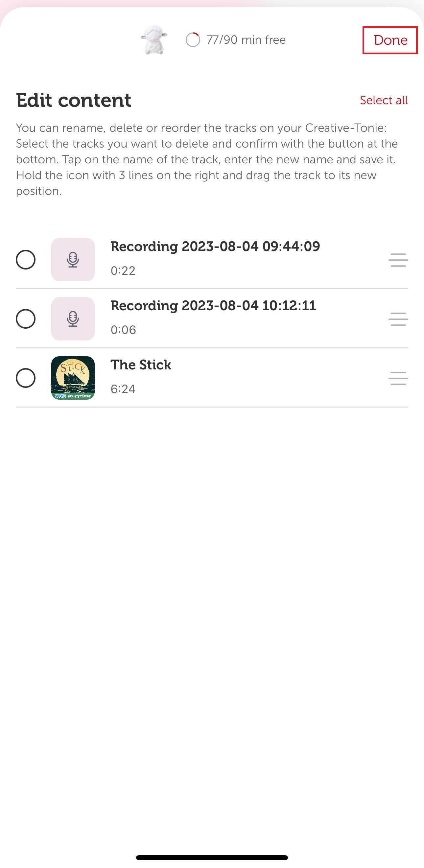This screenshot has height=868, width=424.
Task: Tap microphone icon of 09:44:09 recording
Action: pyautogui.click(x=73, y=259)
